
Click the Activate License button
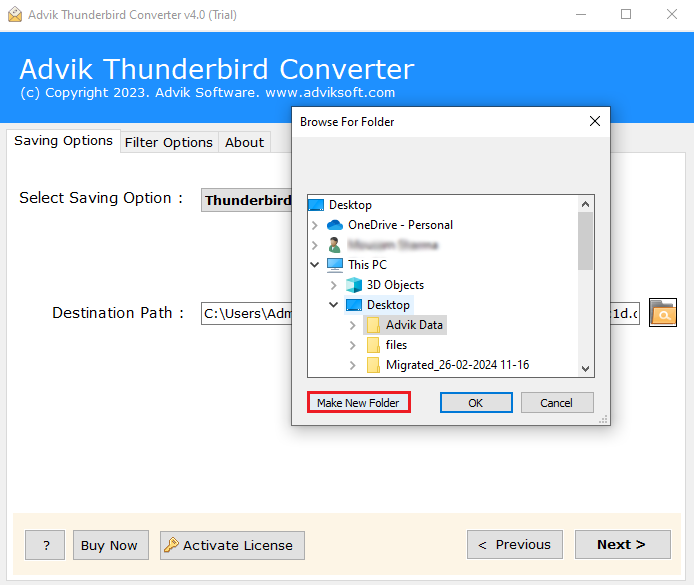click(x=232, y=545)
